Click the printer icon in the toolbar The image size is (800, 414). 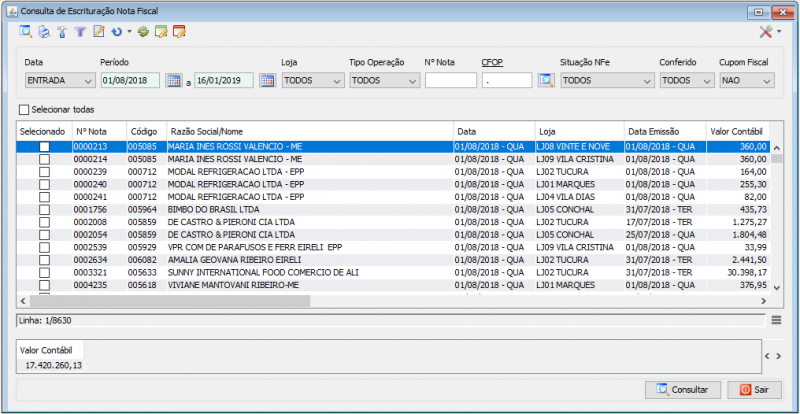point(44,32)
